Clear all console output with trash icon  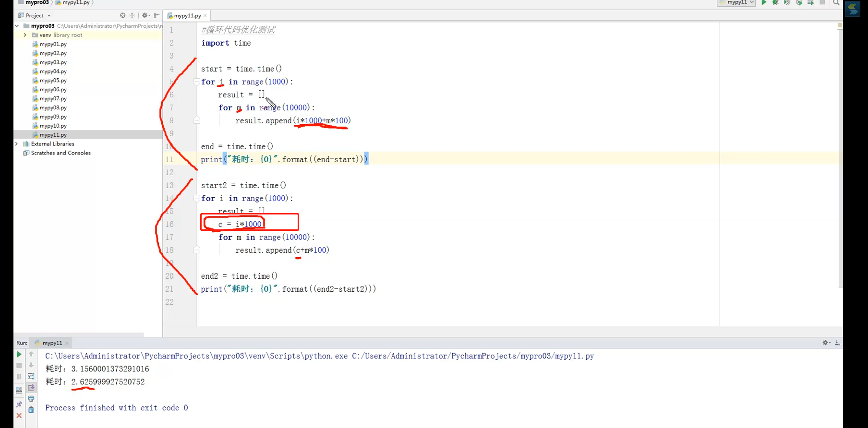31,410
